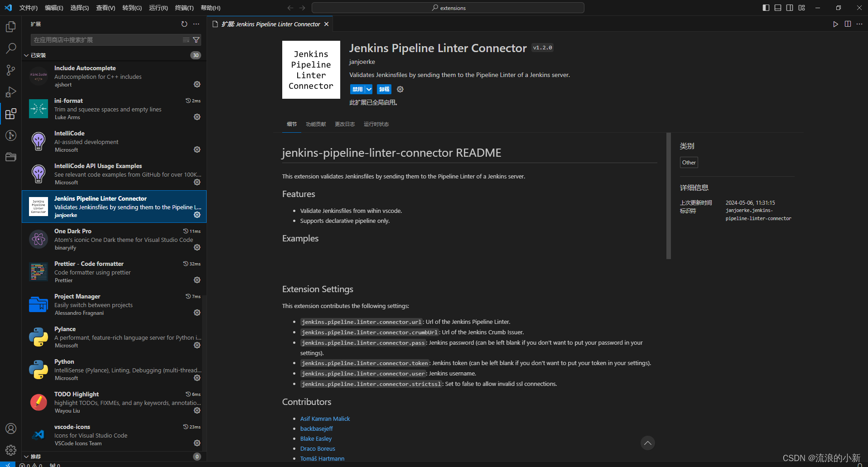Click the Other category tag
The image size is (868, 467).
[x=689, y=163]
